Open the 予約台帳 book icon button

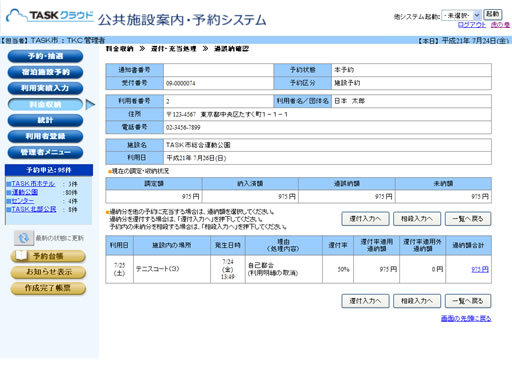pyautogui.click(x=48, y=256)
